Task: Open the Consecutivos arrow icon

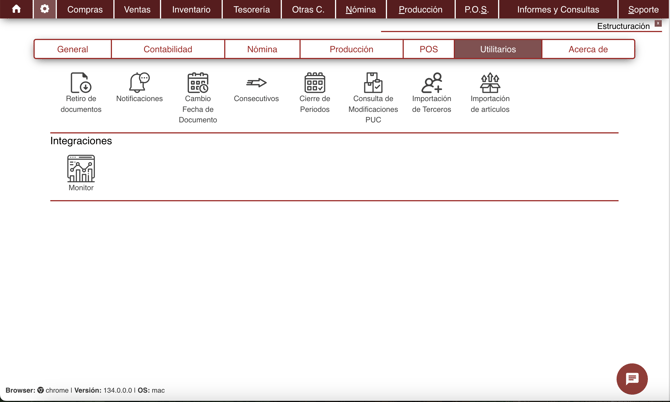Action: [256, 82]
